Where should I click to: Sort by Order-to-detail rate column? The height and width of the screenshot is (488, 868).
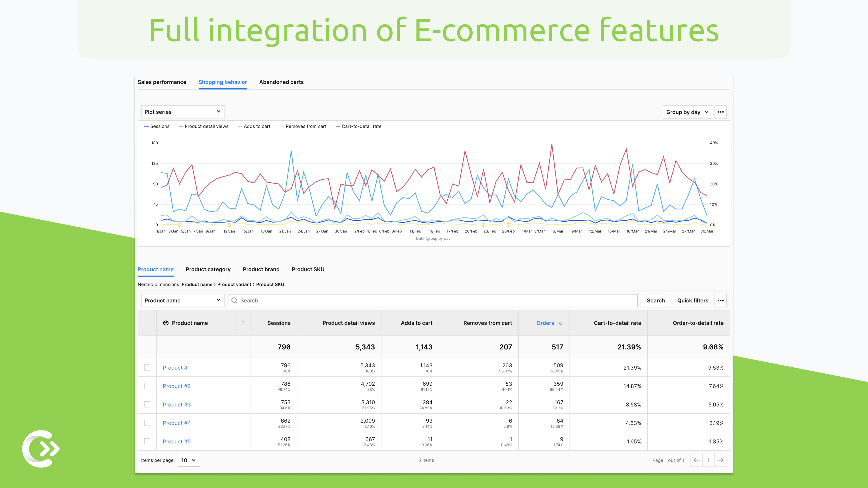click(698, 323)
